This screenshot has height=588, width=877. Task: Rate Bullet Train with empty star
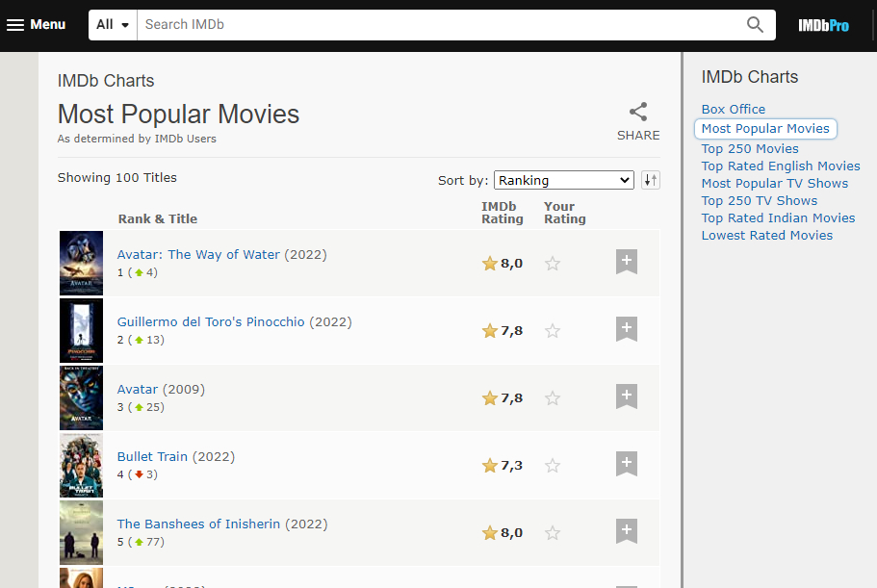(x=553, y=466)
